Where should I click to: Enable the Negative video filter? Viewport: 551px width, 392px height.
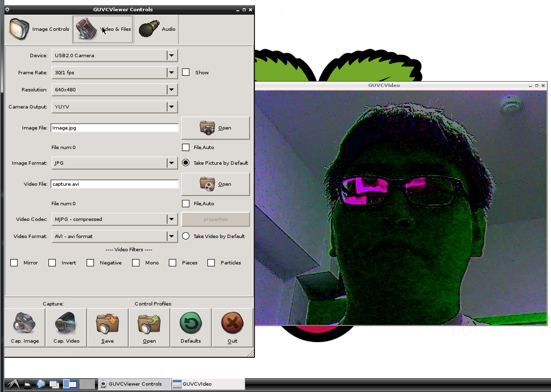pyautogui.click(x=91, y=263)
